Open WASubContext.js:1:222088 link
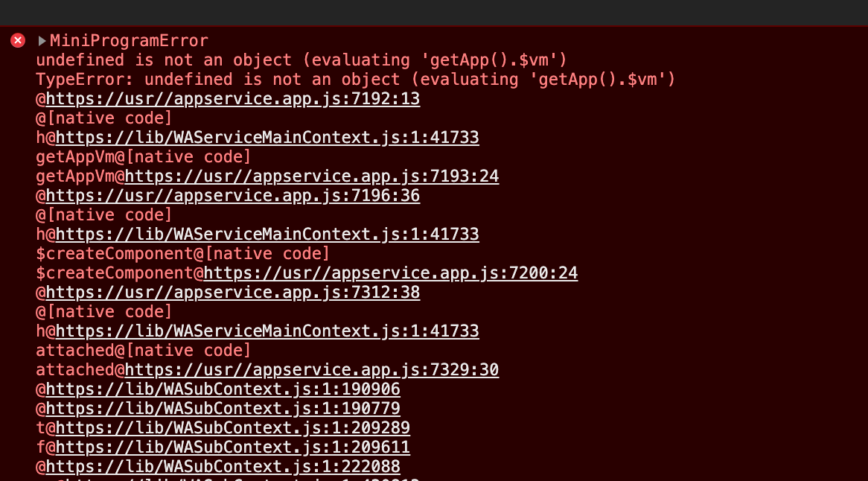The height and width of the screenshot is (481, 868). tap(223, 467)
